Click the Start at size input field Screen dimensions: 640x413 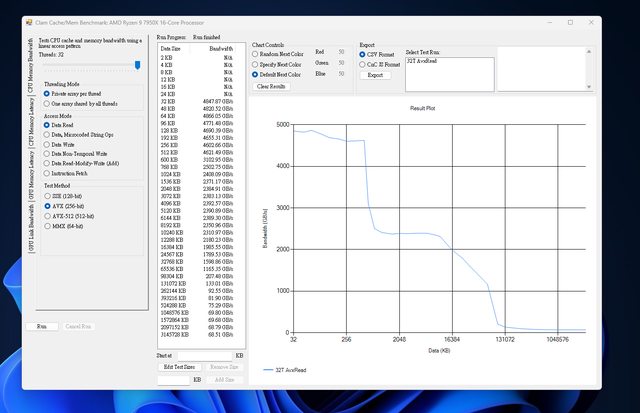(203, 355)
